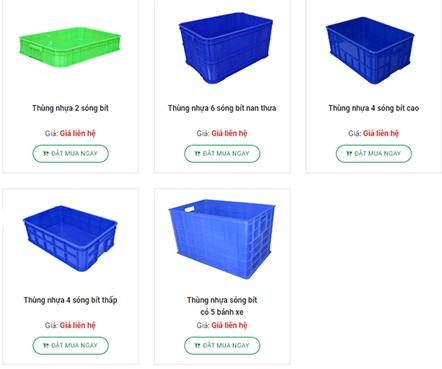Open the 5 bánh xe tall crate image

pos(222,239)
